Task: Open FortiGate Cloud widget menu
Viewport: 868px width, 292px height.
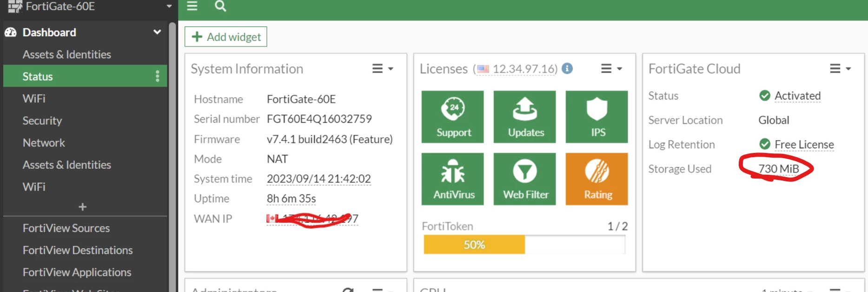Action: pos(840,69)
